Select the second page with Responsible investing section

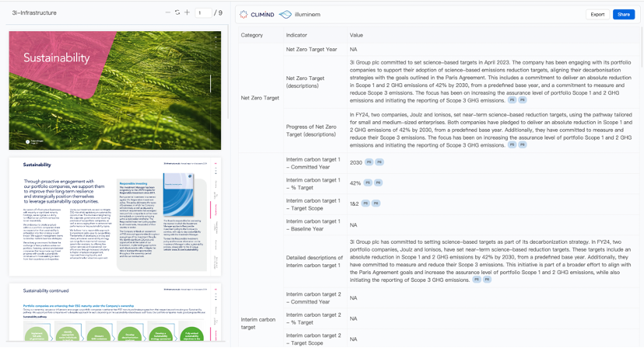point(115,217)
